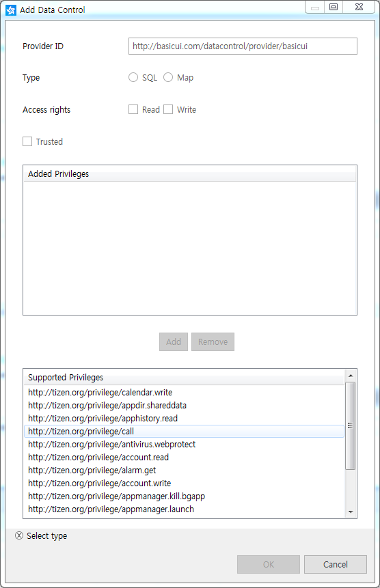Screen dimensions: 380x588
Task: Select the appmanager.launch privilege
Action: tap(184, 509)
